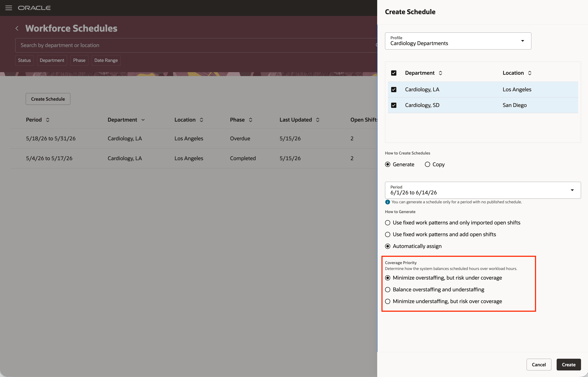Select Minimize overstaffing, but risk under coverage
588x377 pixels.
click(x=388, y=278)
